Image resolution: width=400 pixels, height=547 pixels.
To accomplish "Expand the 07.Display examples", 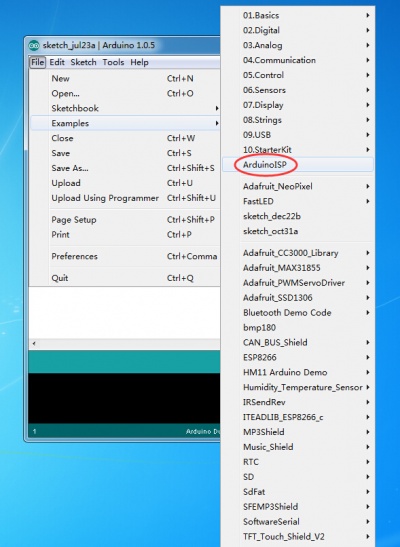I will pyautogui.click(x=298, y=105).
